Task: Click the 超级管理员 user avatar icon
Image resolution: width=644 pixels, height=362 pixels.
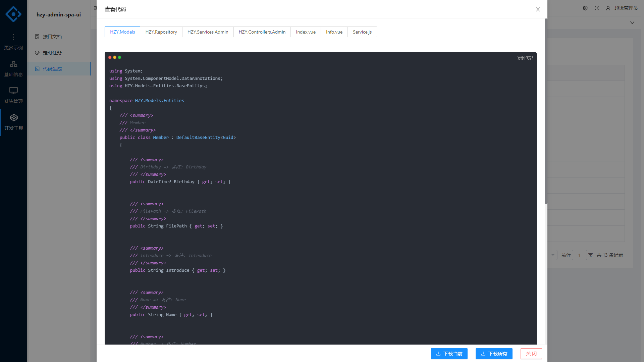Action: coord(608,8)
